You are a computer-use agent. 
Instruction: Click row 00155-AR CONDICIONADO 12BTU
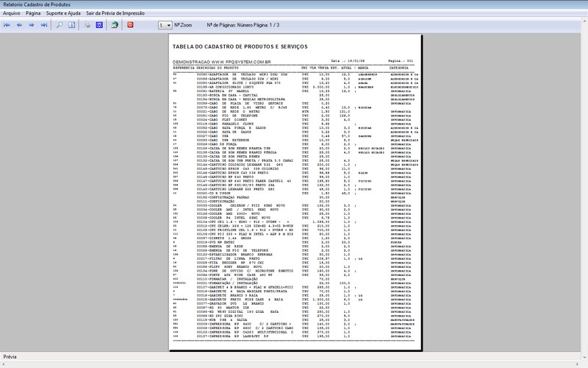pos(295,87)
